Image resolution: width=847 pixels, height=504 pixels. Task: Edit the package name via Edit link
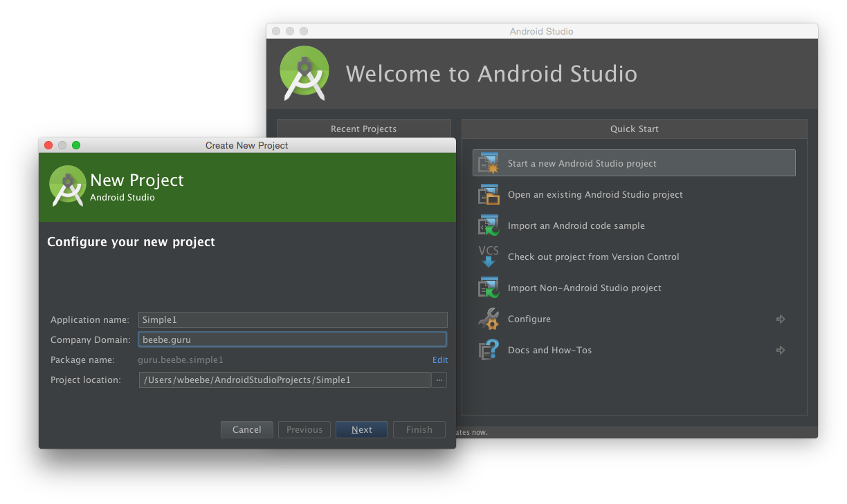tap(440, 360)
